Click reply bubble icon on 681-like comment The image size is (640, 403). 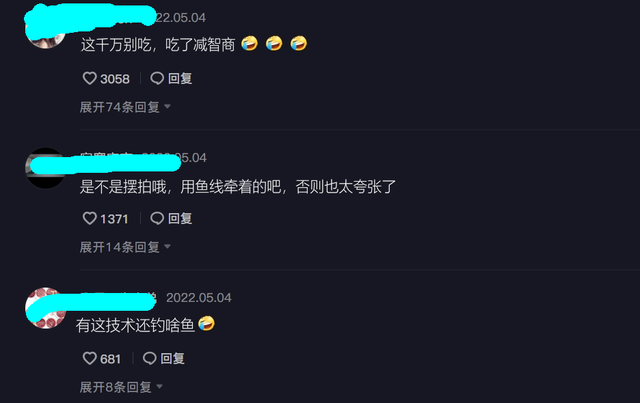click(x=149, y=358)
